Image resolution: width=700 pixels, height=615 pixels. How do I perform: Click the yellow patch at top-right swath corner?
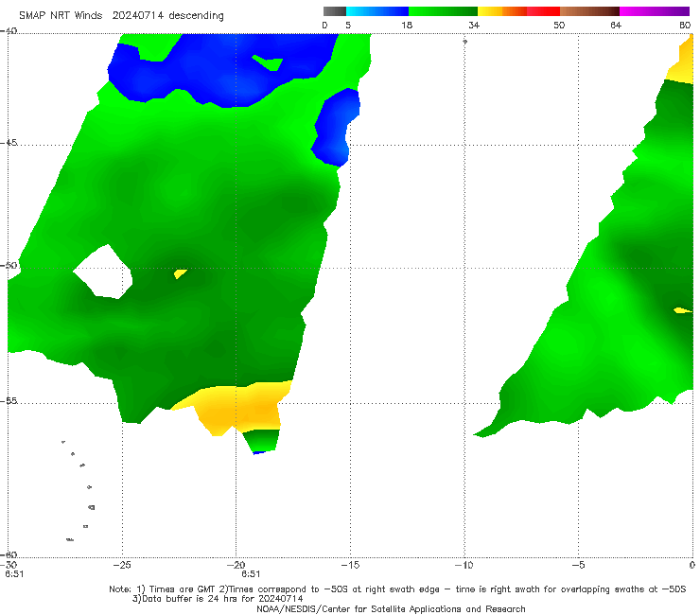(683, 61)
